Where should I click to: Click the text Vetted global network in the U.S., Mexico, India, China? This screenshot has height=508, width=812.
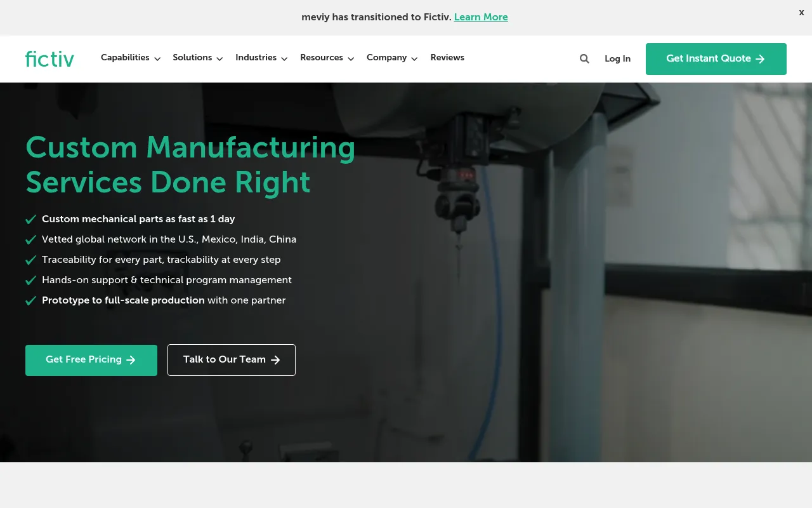pos(169,239)
